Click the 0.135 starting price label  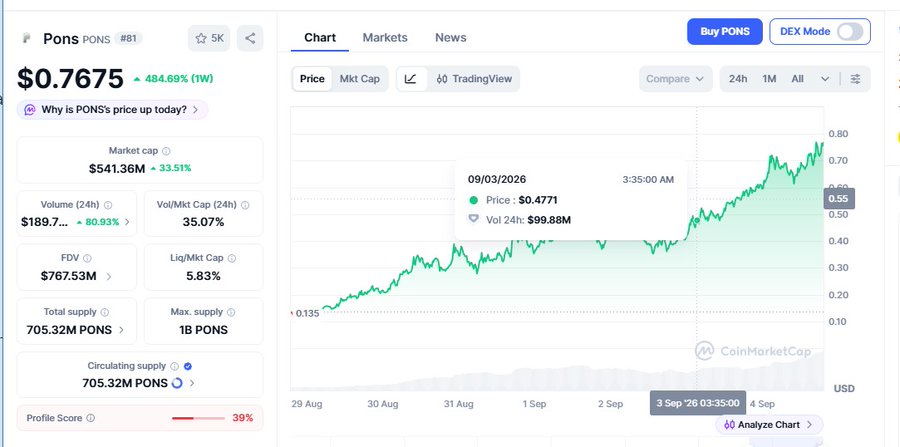click(x=307, y=313)
